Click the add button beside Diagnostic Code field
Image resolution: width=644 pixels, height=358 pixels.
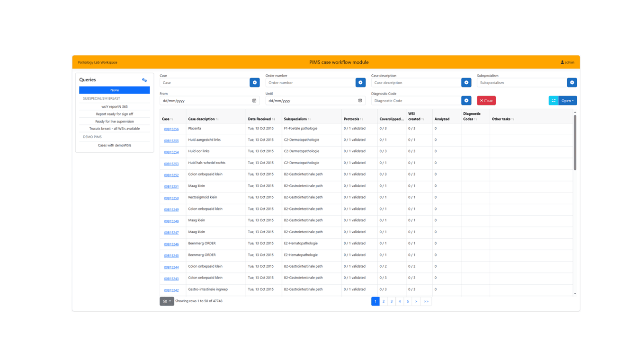pyautogui.click(x=466, y=101)
